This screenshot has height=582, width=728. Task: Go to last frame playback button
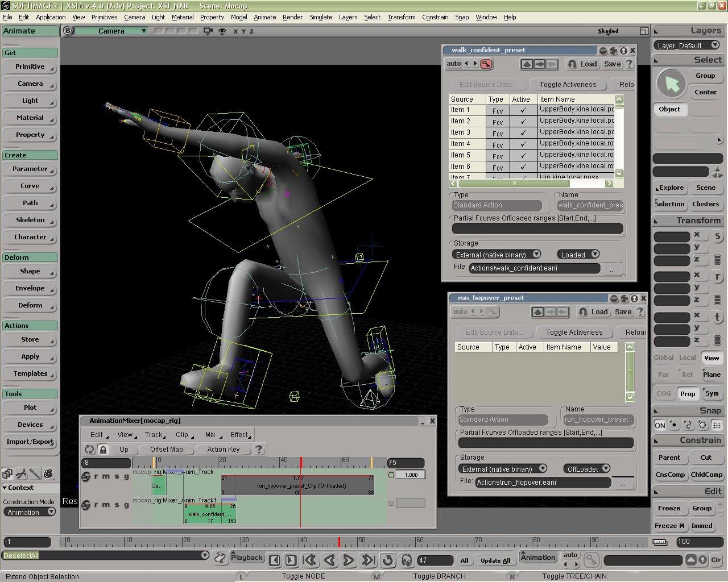click(368, 560)
